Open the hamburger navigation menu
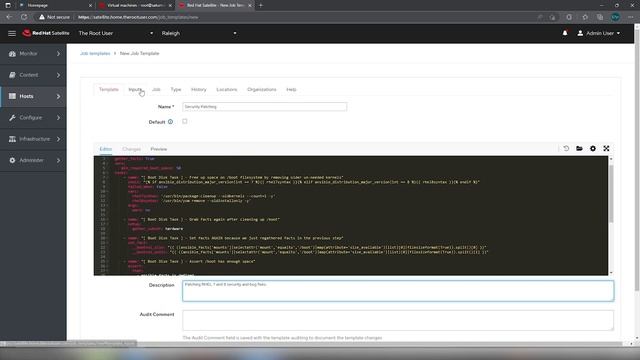This screenshot has height=360, width=640. 12,33
